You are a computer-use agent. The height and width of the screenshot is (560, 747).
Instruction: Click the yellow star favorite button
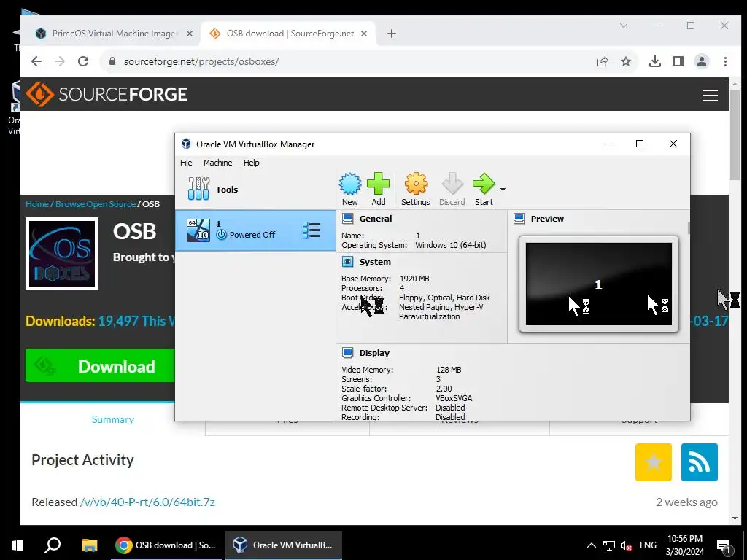click(x=653, y=462)
